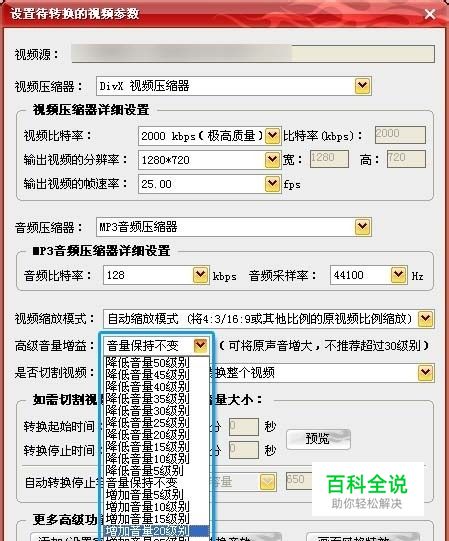Open the disabled 容量 dropdown arrow
Screen dimensions: 449x541
coord(268,482)
